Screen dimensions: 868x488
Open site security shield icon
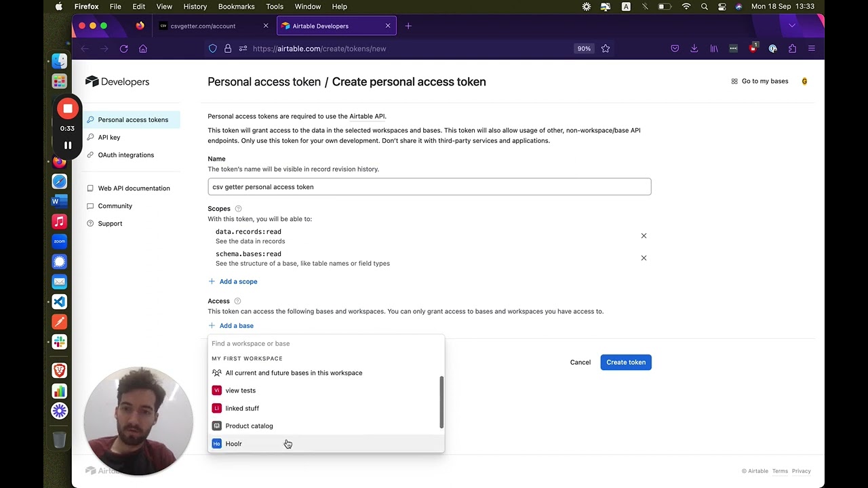coord(213,49)
